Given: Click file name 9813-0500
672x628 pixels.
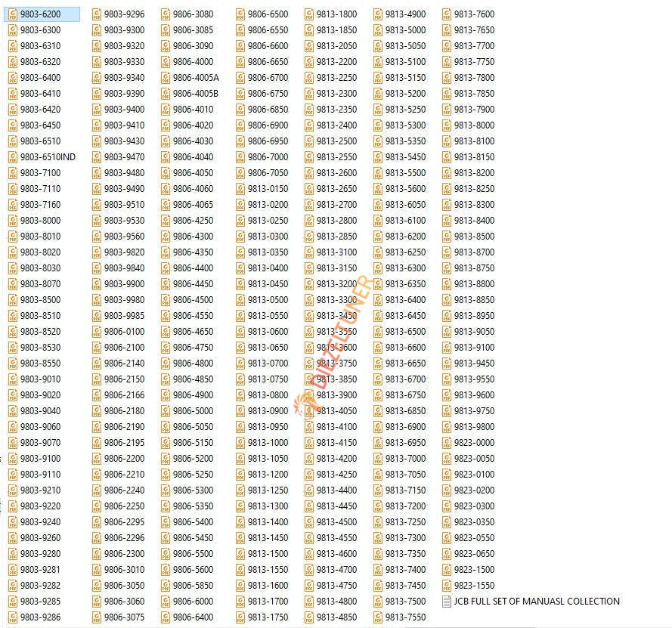Looking at the screenshot, I should [268, 300].
